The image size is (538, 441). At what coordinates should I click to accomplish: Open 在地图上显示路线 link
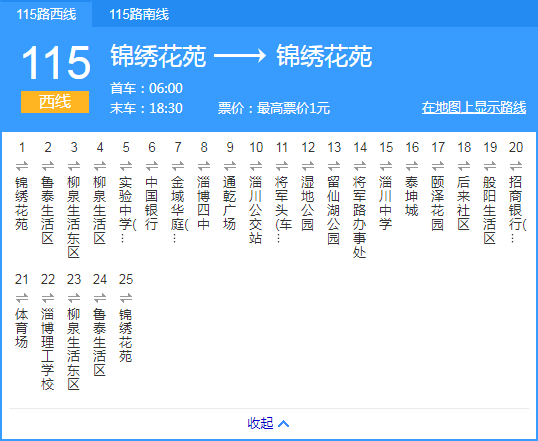click(x=474, y=107)
